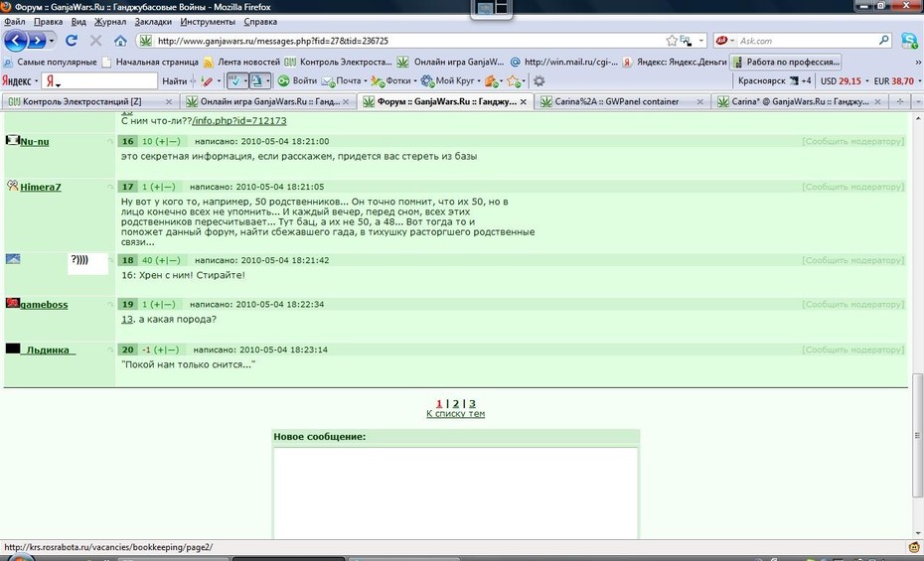
Task: Click the orange folder icon in the Yandex bar
Action: pos(491,80)
